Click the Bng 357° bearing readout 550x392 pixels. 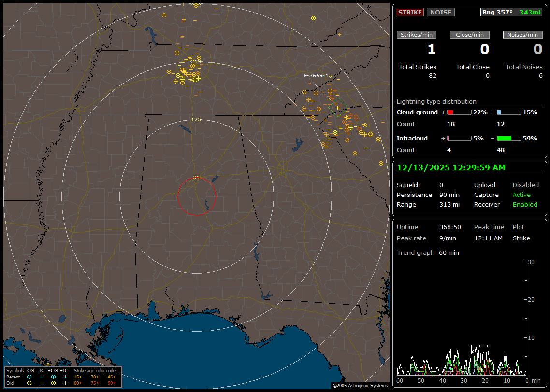pos(497,12)
